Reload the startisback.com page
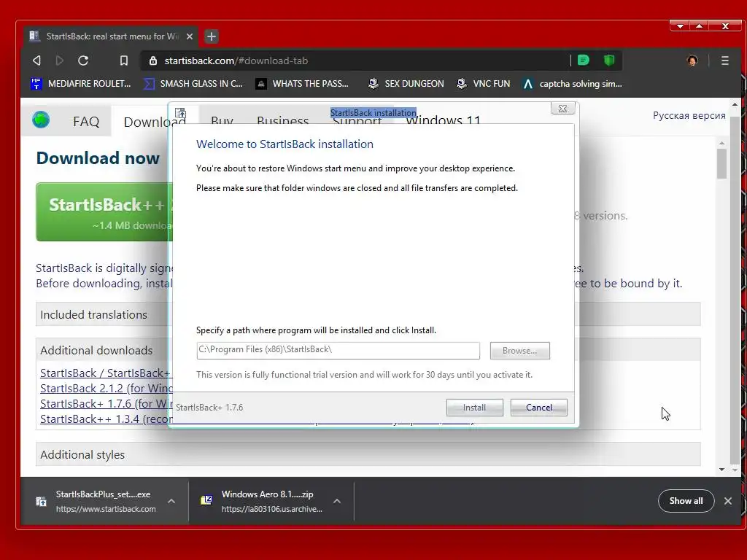Screen dimensions: 747x560 (83, 61)
